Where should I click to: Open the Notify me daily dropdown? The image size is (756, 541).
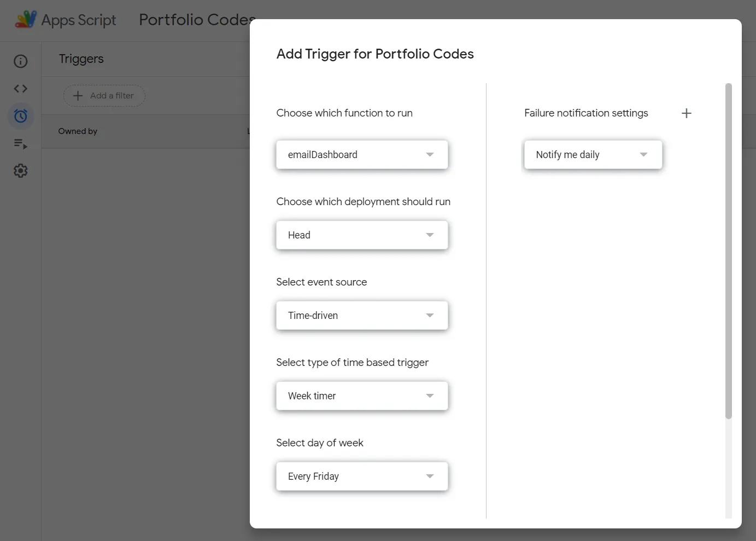pos(593,155)
